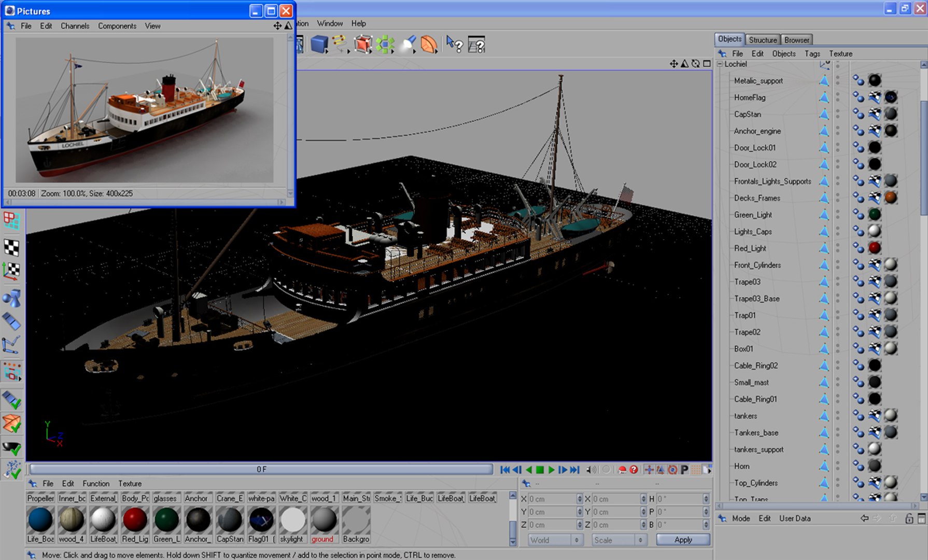Click the X position value stepper arrows
The image size is (928, 560).
pos(580,499)
